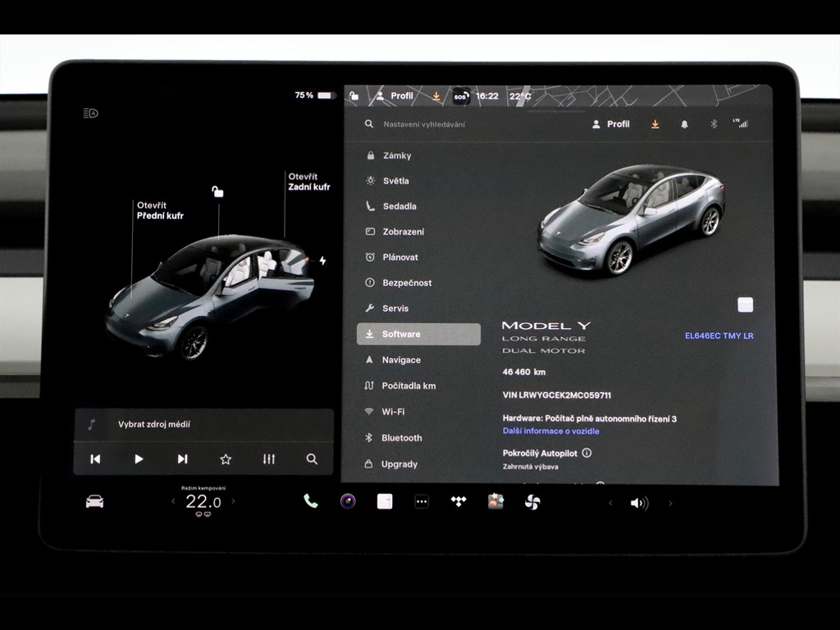Skip to the next track
840x630 pixels.
click(x=183, y=459)
